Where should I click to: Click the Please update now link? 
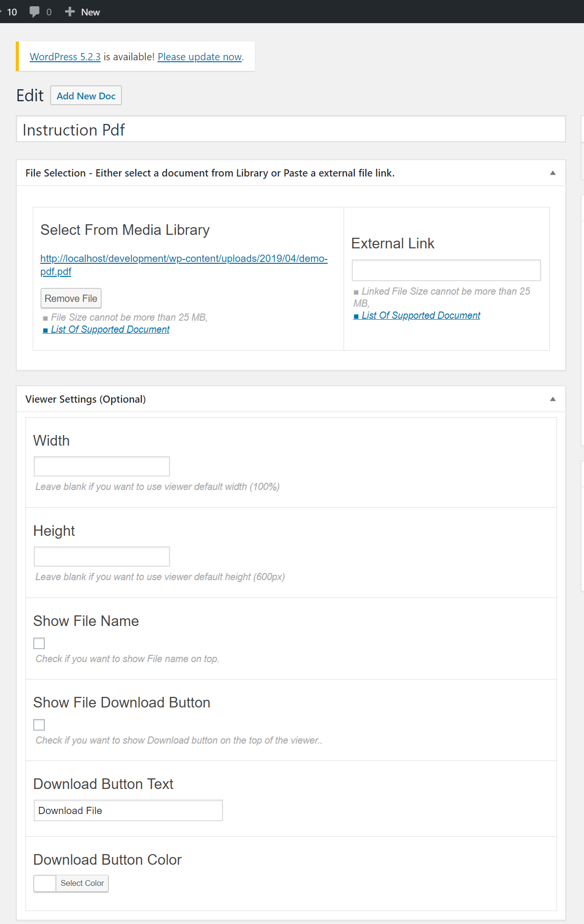click(199, 57)
